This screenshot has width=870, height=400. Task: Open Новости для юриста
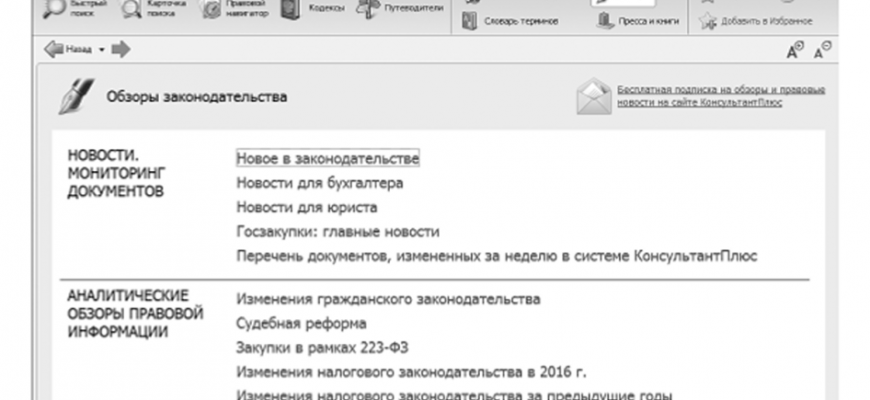(307, 207)
